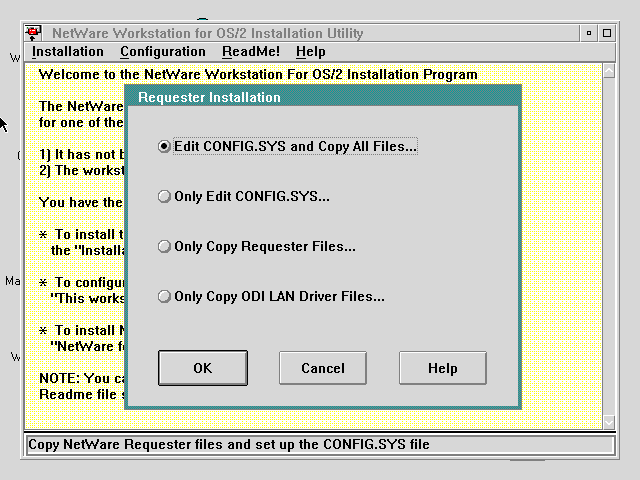This screenshot has width=640, height=480.
Task: Select Only Copy Requester Files option
Action: click(x=257, y=247)
